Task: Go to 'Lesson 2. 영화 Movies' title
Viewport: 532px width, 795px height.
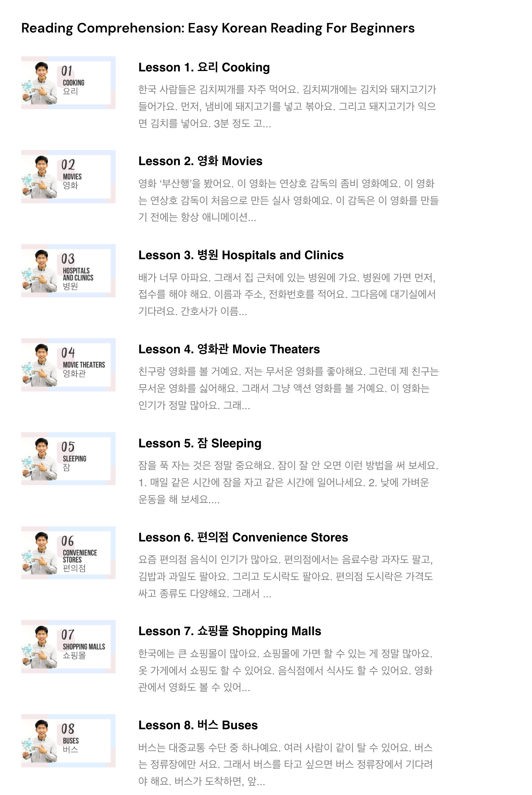Action: pos(200,161)
